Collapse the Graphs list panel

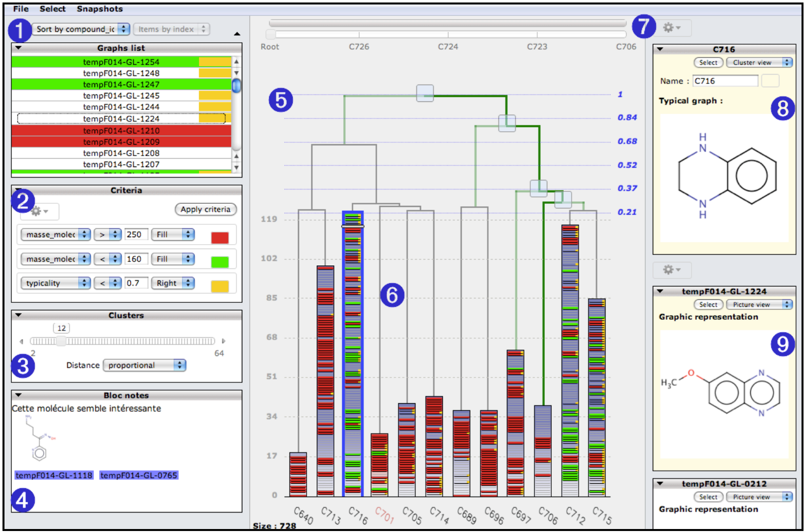pos(18,48)
